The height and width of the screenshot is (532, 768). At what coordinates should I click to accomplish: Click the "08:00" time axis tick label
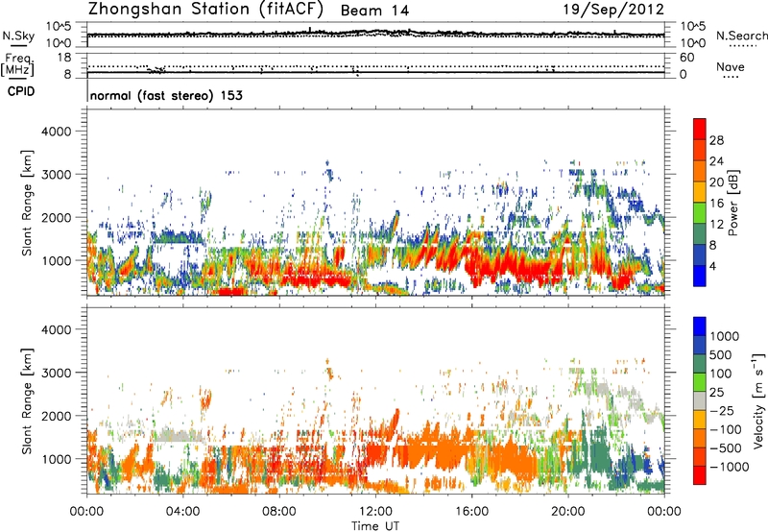pyautogui.click(x=279, y=512)
